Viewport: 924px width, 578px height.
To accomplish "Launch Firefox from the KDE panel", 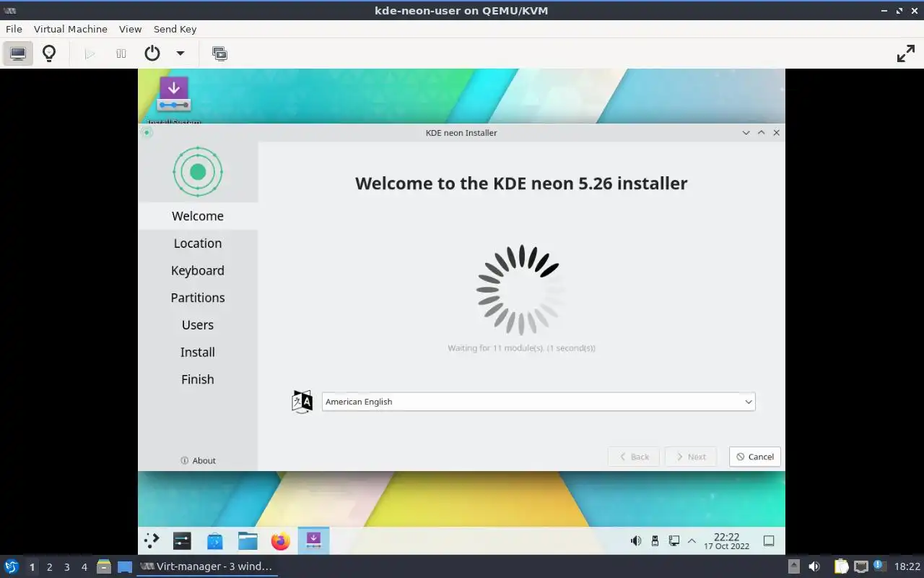I will 280,540.
